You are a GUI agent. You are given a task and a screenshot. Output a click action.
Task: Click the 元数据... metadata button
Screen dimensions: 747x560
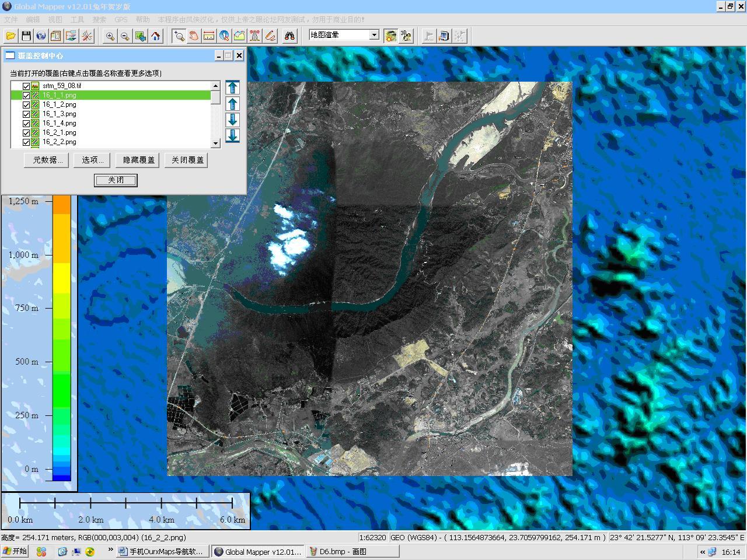[47, 160]
